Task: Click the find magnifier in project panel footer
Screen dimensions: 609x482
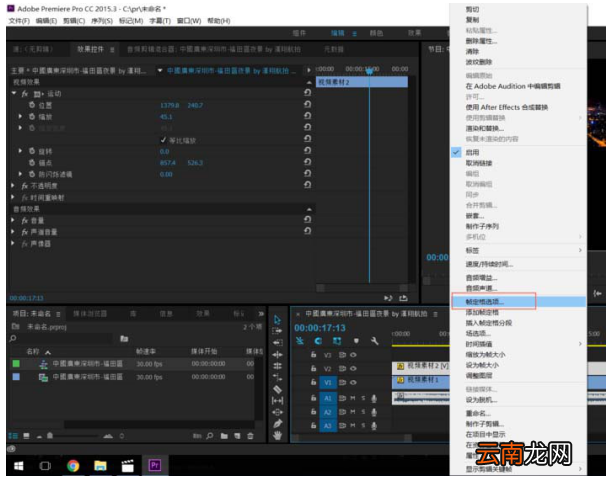Action: [x=210, y=436]
